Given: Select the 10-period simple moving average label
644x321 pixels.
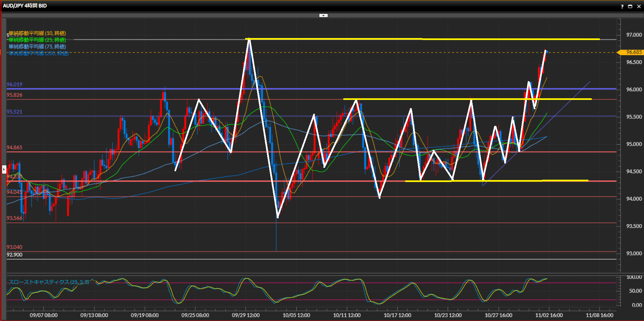Looking at the screenshot, I should click(x=37, y=33).
